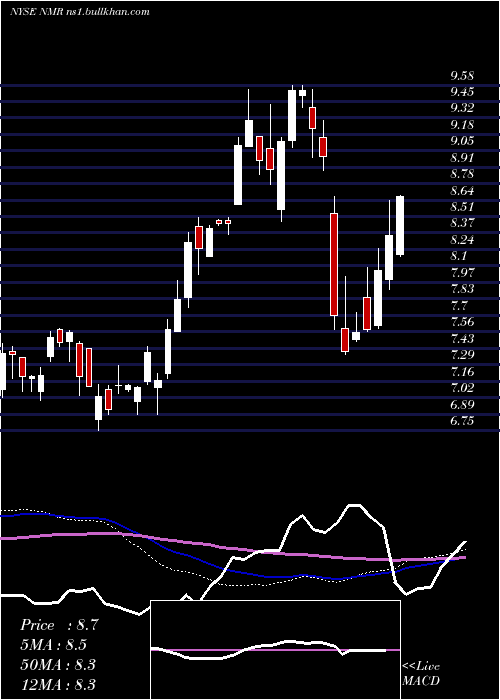The height and width of the screenshot is (700, 500).
Task: Select the 9.58 price axis label
Action: pos(462,76)
